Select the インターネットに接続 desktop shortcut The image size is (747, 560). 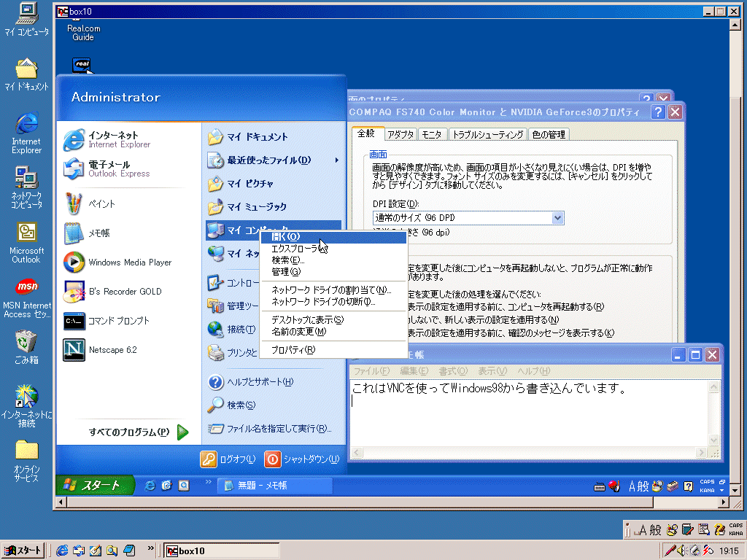click(27, 405)
